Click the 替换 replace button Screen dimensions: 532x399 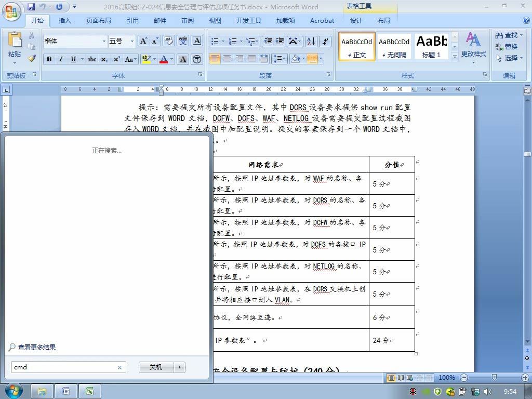point(506,46)
